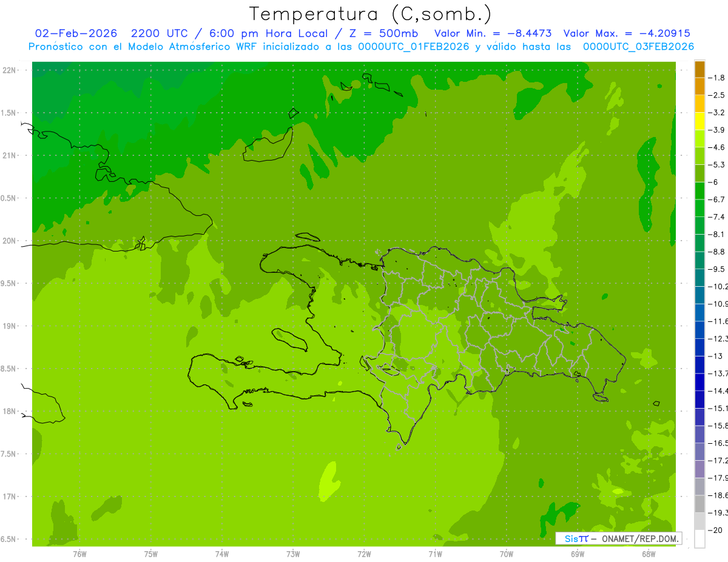This screenshot has height=562, width=728.
Task: Click the olive-green swatch between -5.3 and -6
Action: tap(699, 173)
